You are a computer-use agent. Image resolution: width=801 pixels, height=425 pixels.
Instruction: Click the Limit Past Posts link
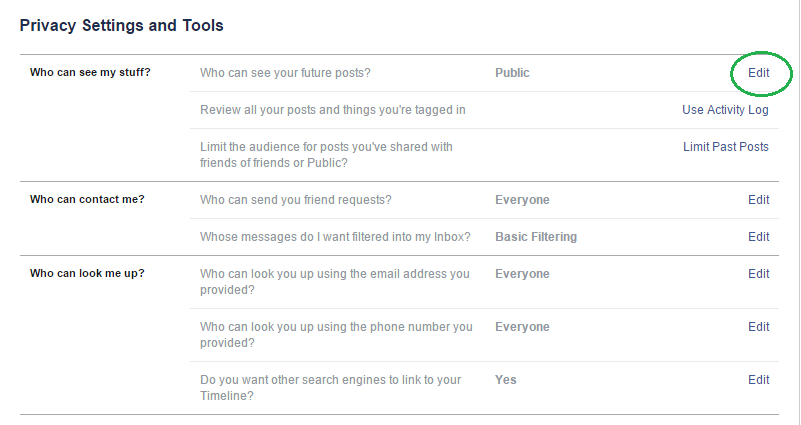click(725, 147)
